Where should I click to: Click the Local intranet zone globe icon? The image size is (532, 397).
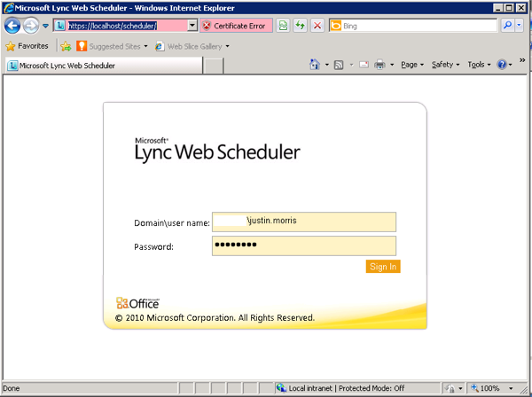click(281, 387)
